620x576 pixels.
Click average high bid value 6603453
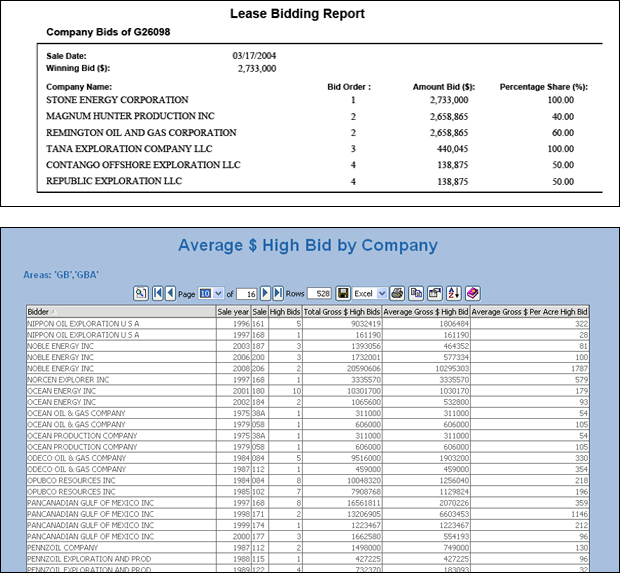click(x=454, y=514)
